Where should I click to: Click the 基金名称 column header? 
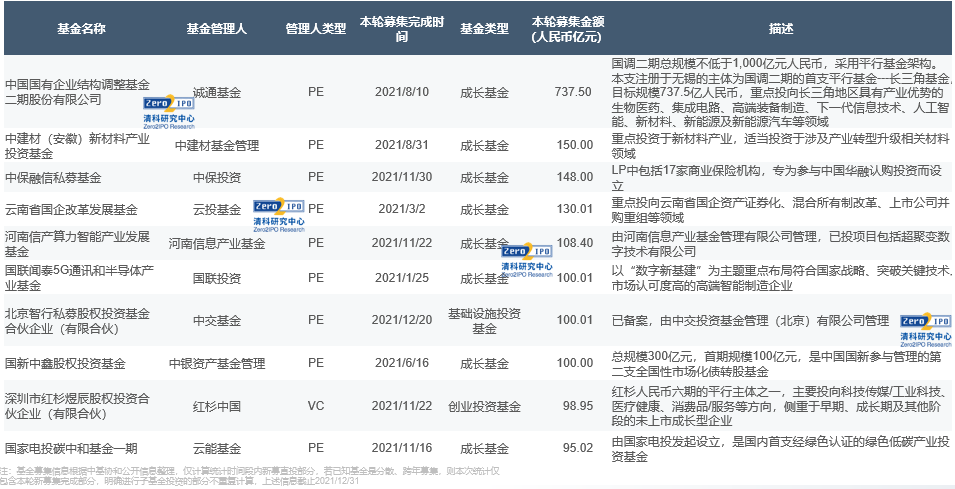82,29
